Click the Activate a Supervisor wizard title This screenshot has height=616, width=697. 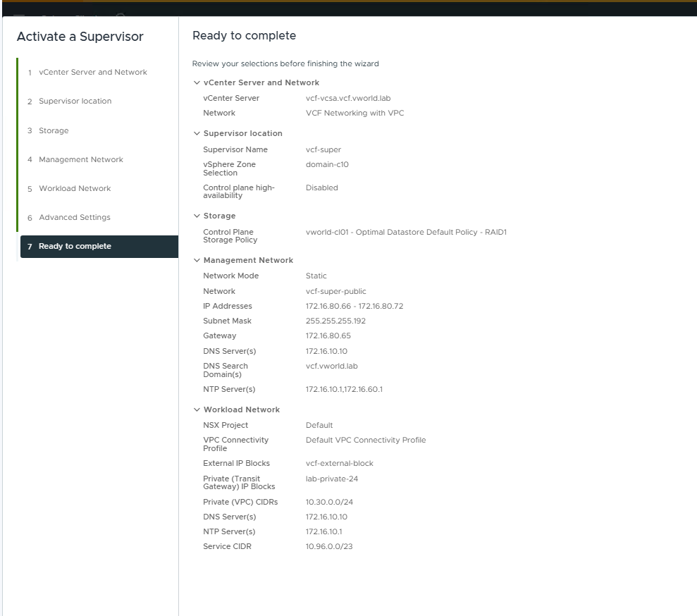80,37
